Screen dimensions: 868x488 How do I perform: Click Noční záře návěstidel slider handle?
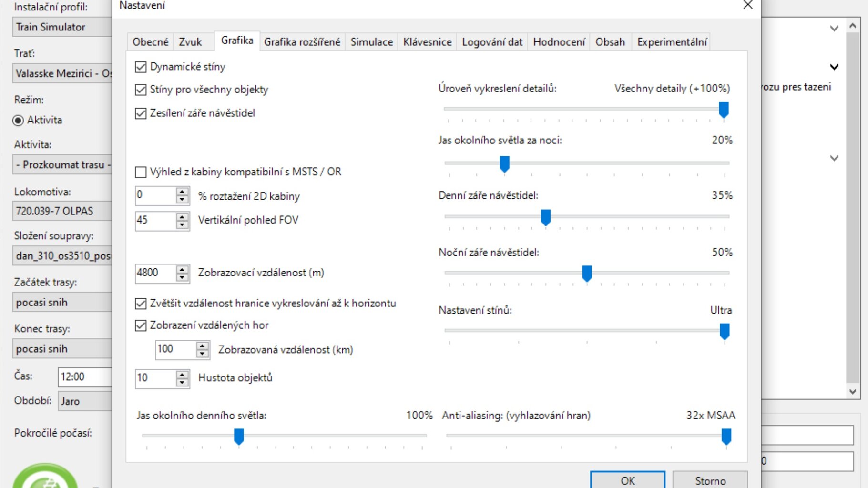tap(587, 274)
